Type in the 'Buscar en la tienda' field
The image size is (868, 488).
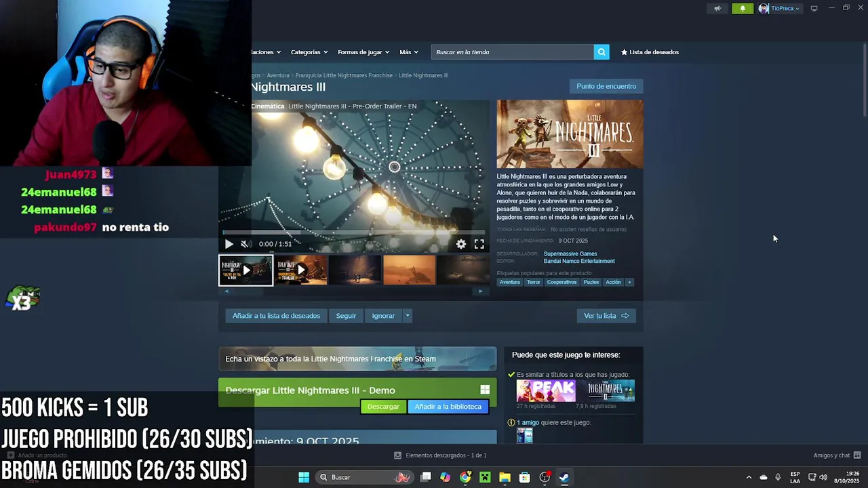[512, 52]
